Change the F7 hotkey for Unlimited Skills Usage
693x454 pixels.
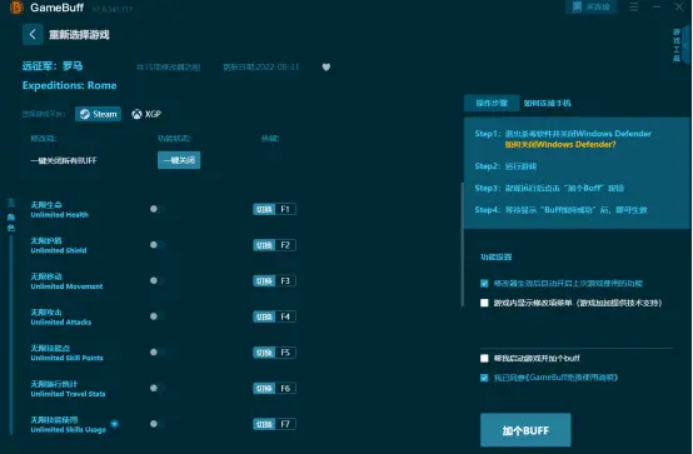click(274, 424)
